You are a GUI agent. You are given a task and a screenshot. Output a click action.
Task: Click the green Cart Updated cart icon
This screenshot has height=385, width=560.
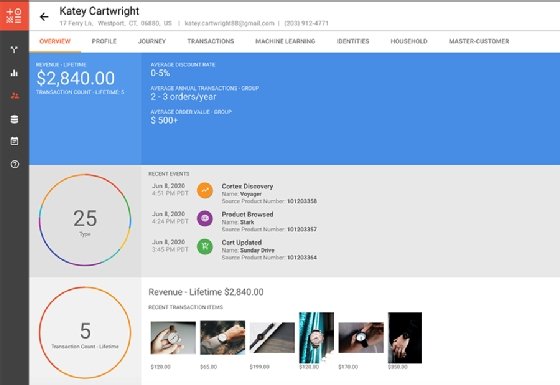205,246
